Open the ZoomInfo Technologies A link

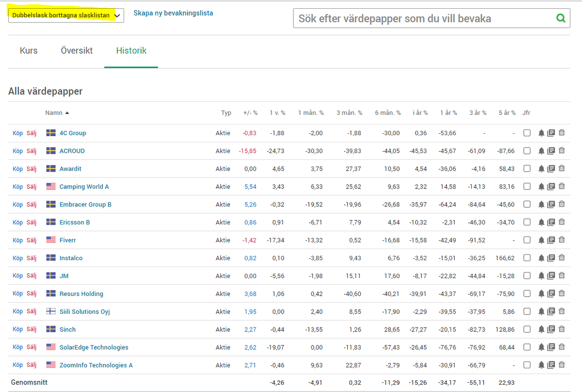[96, 365]
